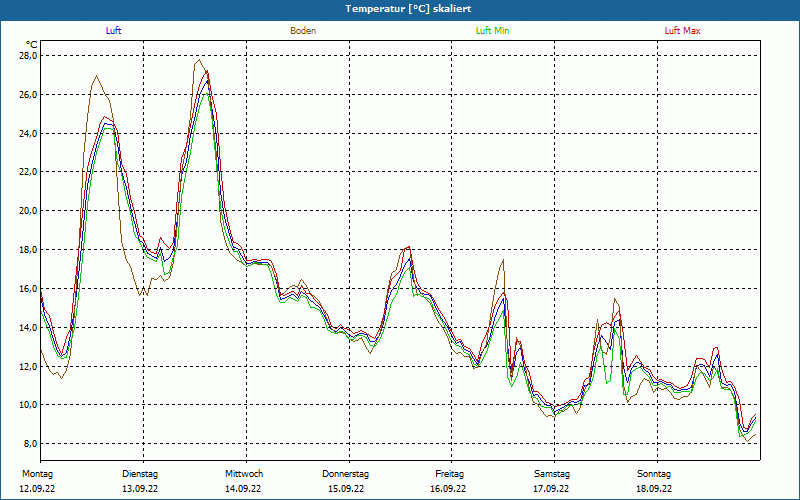Click the '12,0' axis value
The width and height of the screenshot is (800, 500).
pyautogui.click(x=29, y=366)
